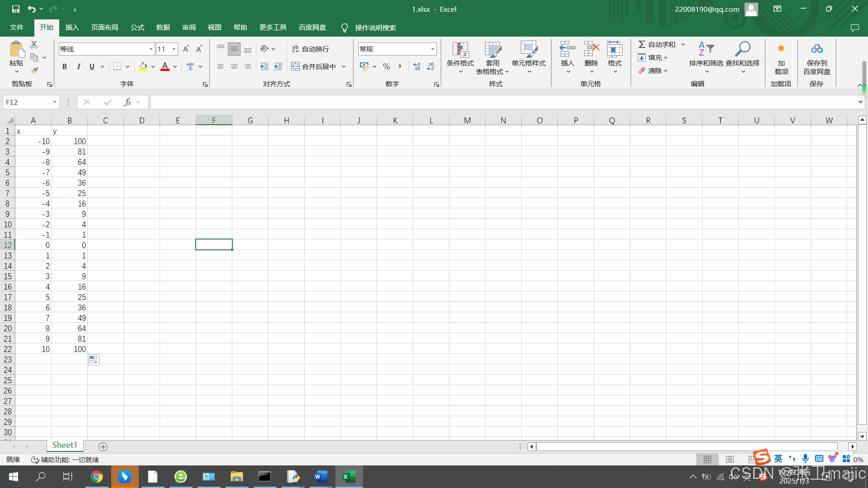Click the Increase Decimal icon

[416, 66]
